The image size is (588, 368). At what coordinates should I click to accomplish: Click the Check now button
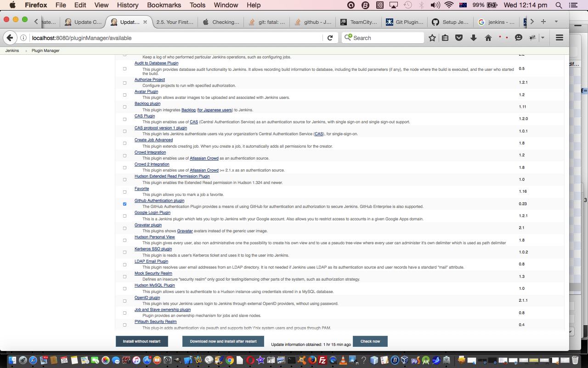[x=370, y=341]
